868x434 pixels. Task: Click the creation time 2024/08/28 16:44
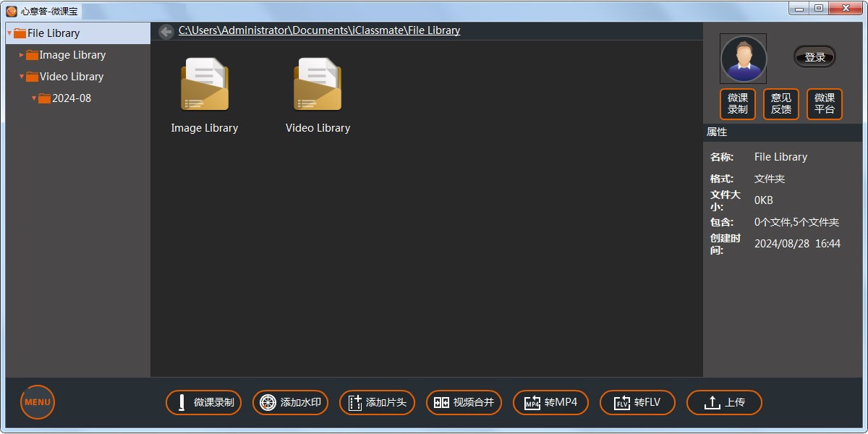click(797, 244)
